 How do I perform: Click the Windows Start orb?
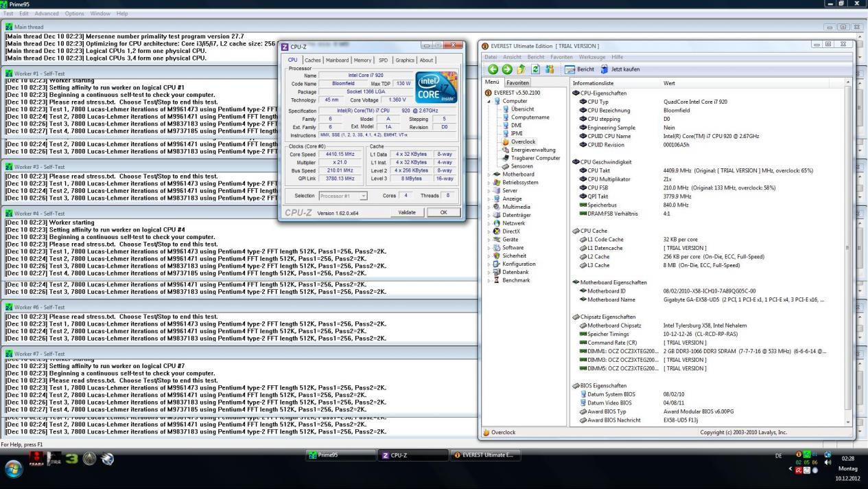click(13, 468)
